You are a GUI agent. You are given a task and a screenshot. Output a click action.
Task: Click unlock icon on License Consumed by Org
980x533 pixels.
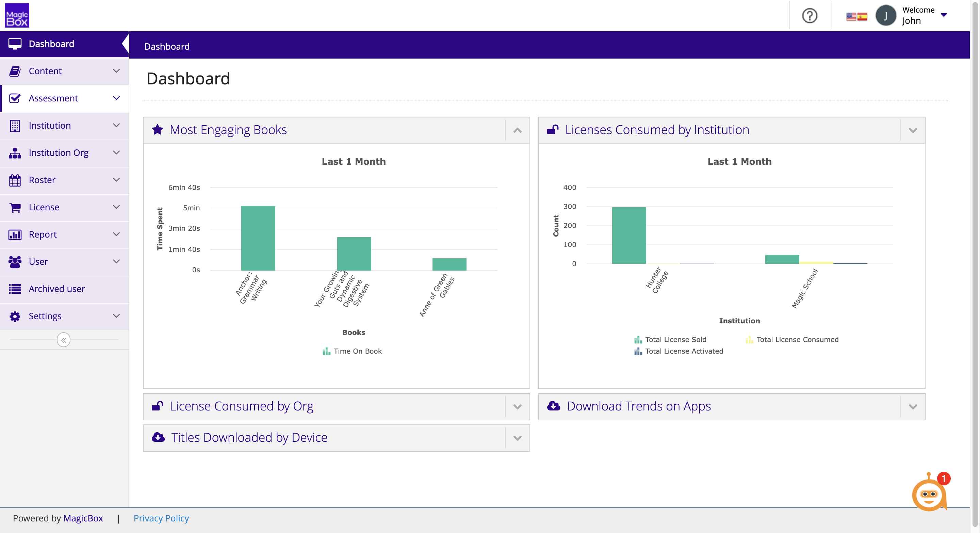pos(158,406)
